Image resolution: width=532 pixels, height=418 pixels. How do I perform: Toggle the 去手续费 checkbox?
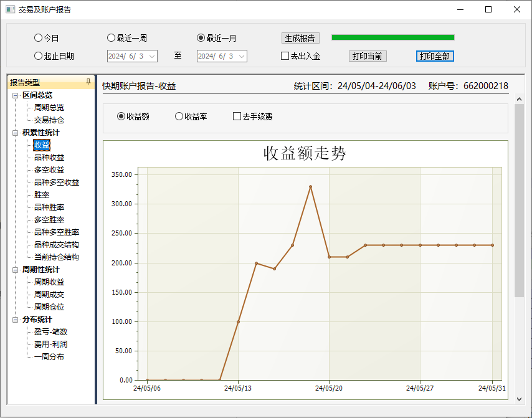(x=237, y=116)
